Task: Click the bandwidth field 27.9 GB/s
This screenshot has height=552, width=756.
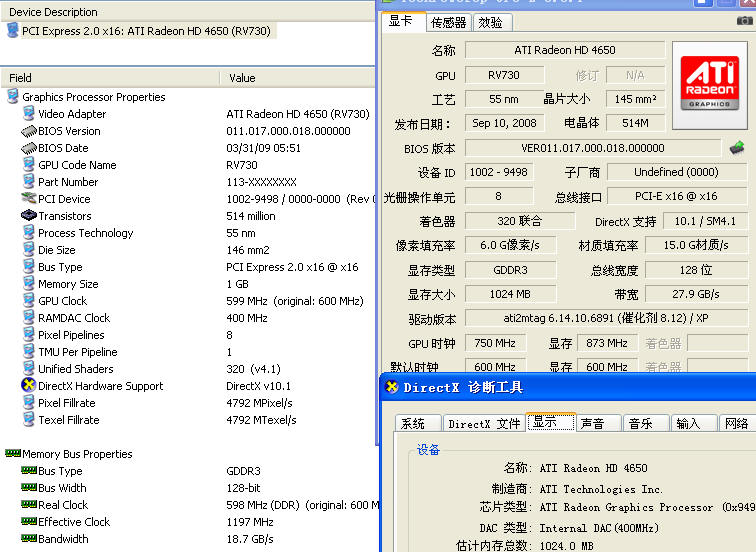Action: tap(696, 294)
